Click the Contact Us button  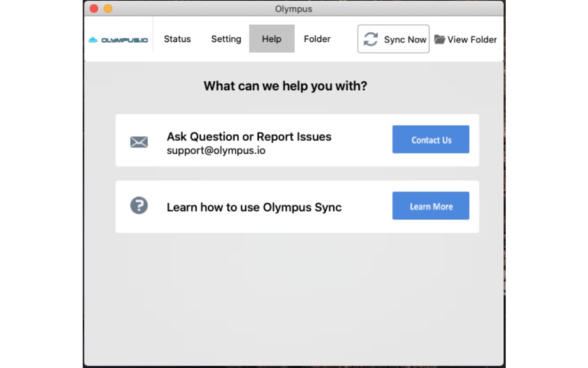(431, 139)
